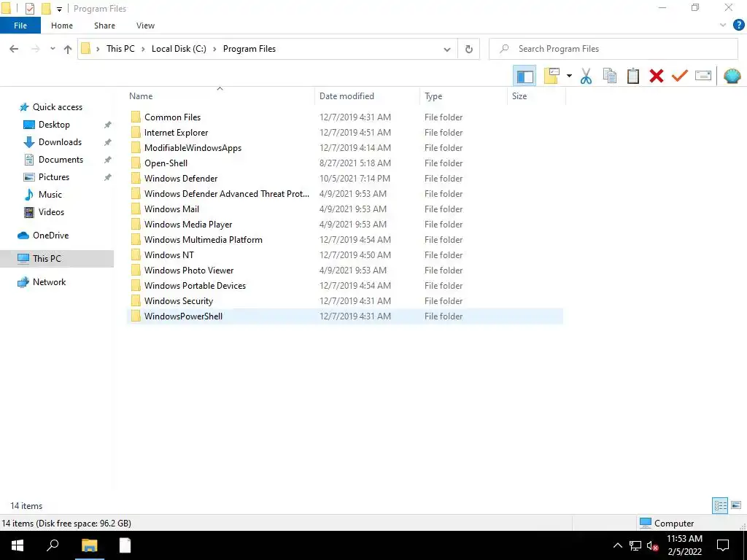Click the Search Program Files box

point(613,49)
